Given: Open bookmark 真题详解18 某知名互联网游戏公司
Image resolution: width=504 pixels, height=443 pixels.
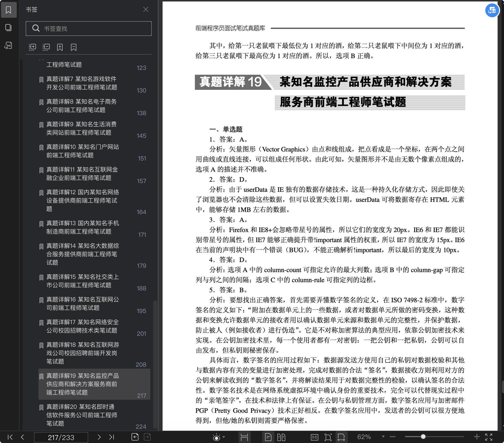Looking at the screenshot, I should [x=94, y=353].
